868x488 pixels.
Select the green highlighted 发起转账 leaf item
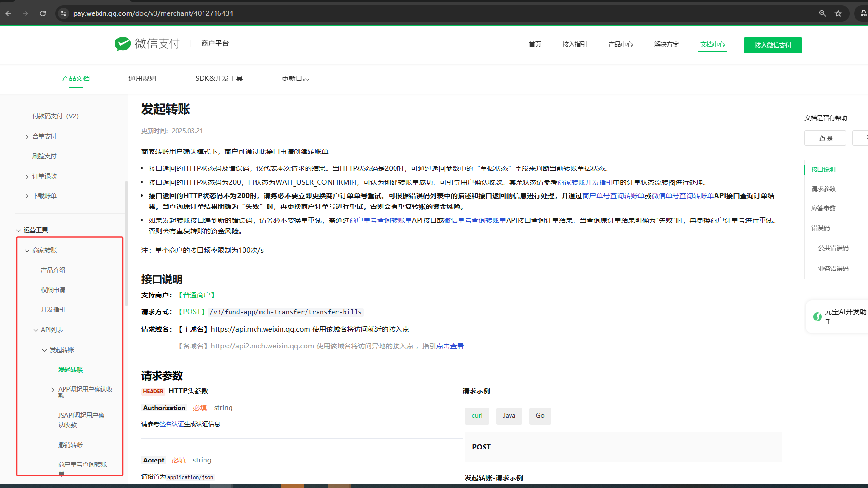pyautogui.click(x=70, y=370)
